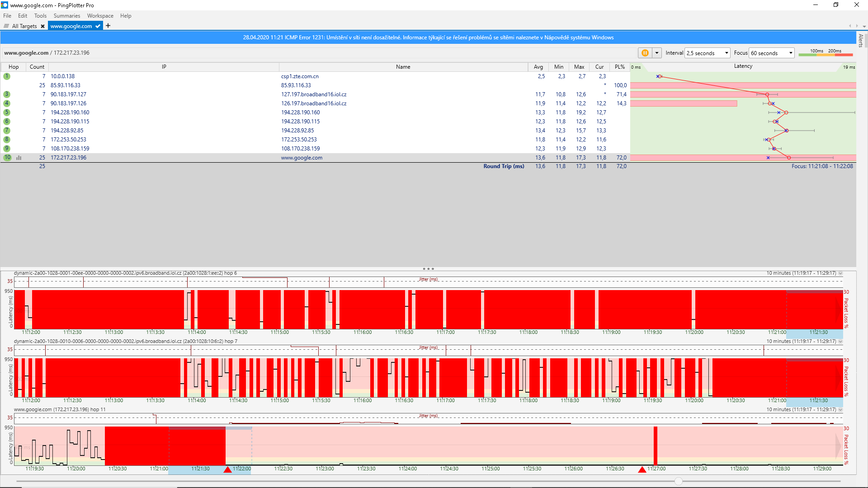This screenshot has height=488, width=868.
Task: Open the Focus 60 seconds combo box
Action: pyautogui.click(x=772, y=53)
